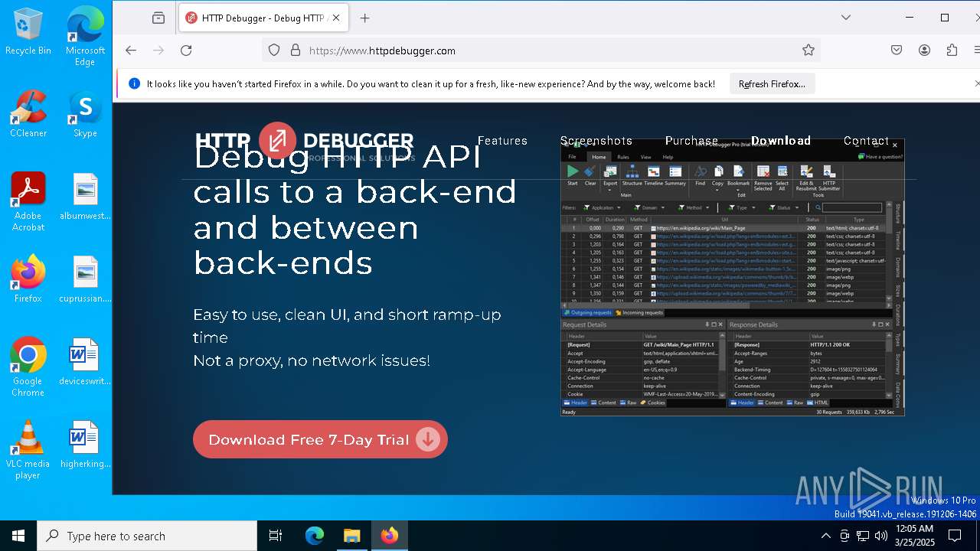Image resolution: width=980 pixels, height=551 pixels.
Task: Dismiss the Firefox refresh notification
Action: (977, 83)
